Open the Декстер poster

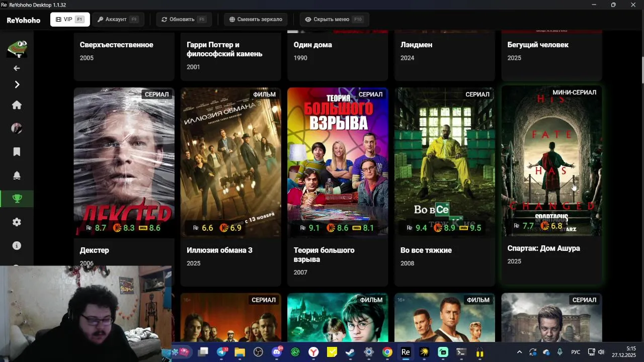124,162
